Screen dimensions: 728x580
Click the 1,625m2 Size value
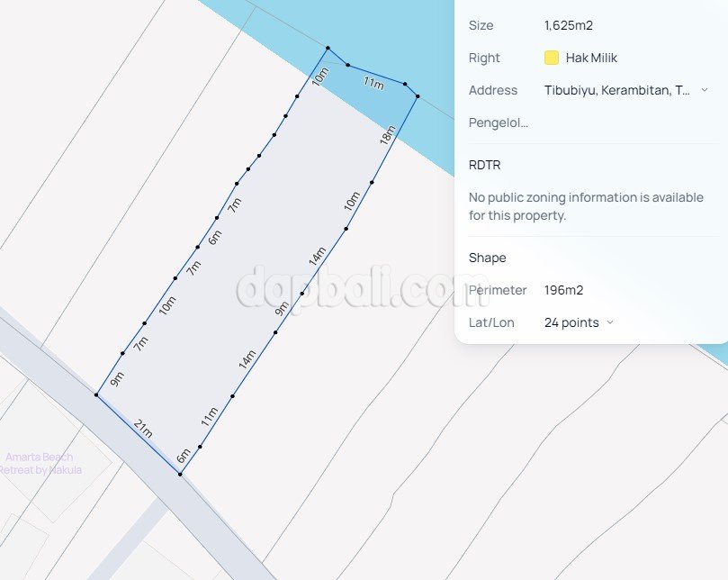(568, 25)
